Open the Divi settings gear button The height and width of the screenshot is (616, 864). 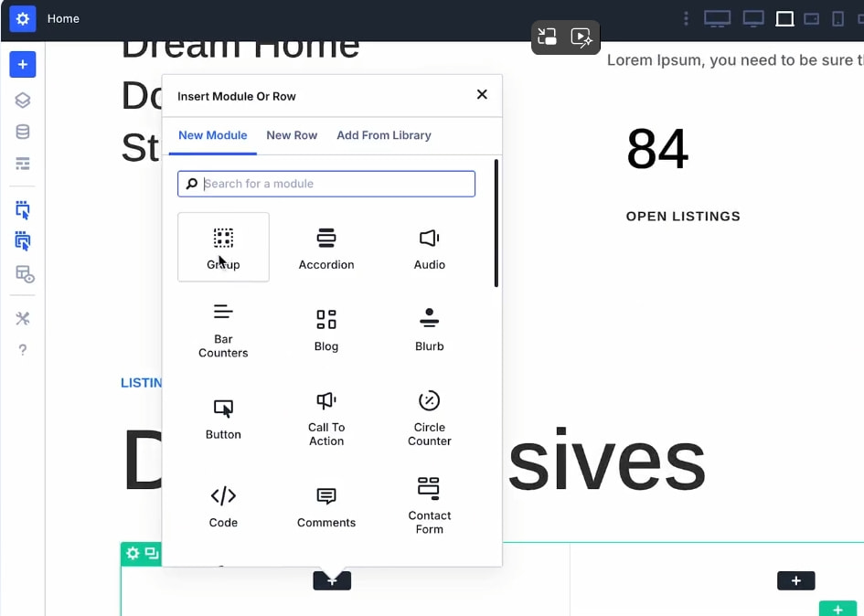point(23,18)
